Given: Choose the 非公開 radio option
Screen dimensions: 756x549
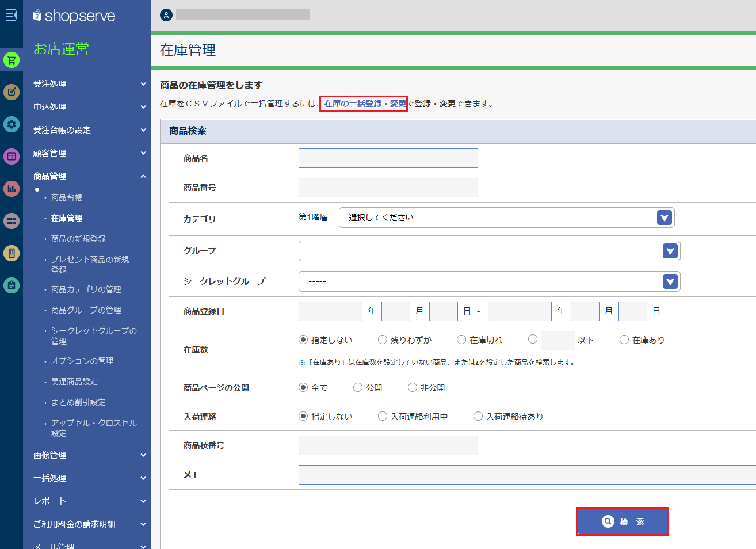Looking at the screenshot, I should pyautogui.click(x=413, y=387).
